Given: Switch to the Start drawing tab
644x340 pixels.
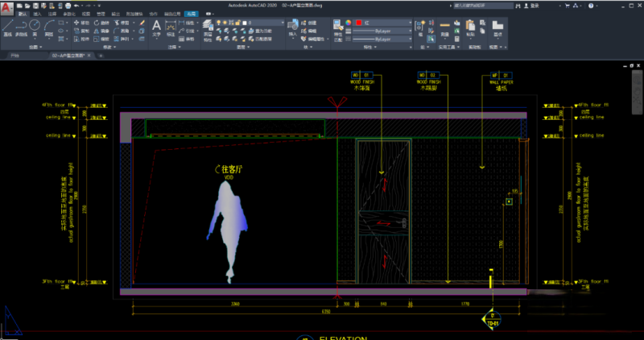Looking at the screenshot, I should click(14, 57).
